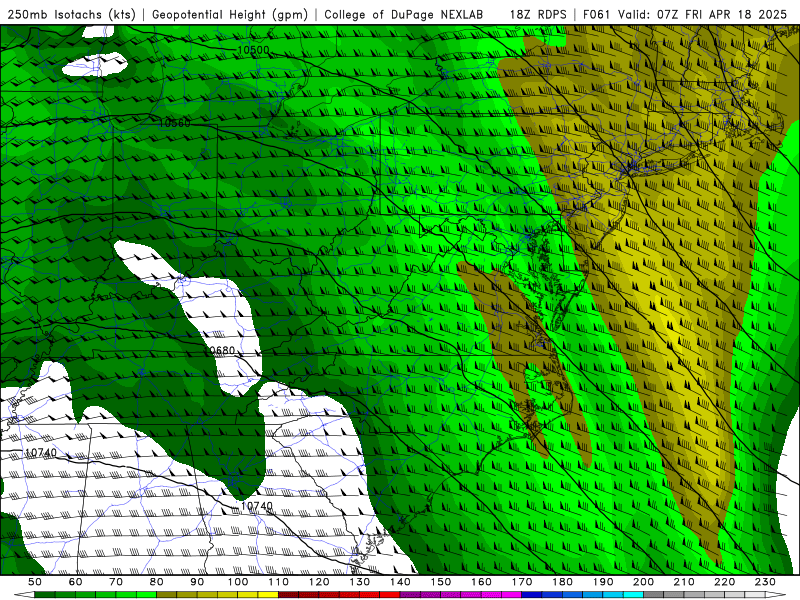Click the 0680 height contour label
Image resolution: width=800 pixels, height=600 pixels.
222,351
